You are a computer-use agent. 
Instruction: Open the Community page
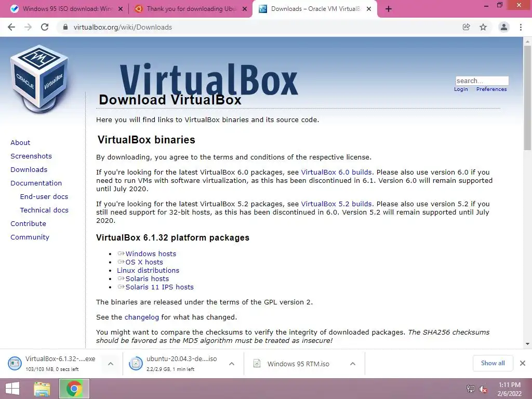(30, 237)
